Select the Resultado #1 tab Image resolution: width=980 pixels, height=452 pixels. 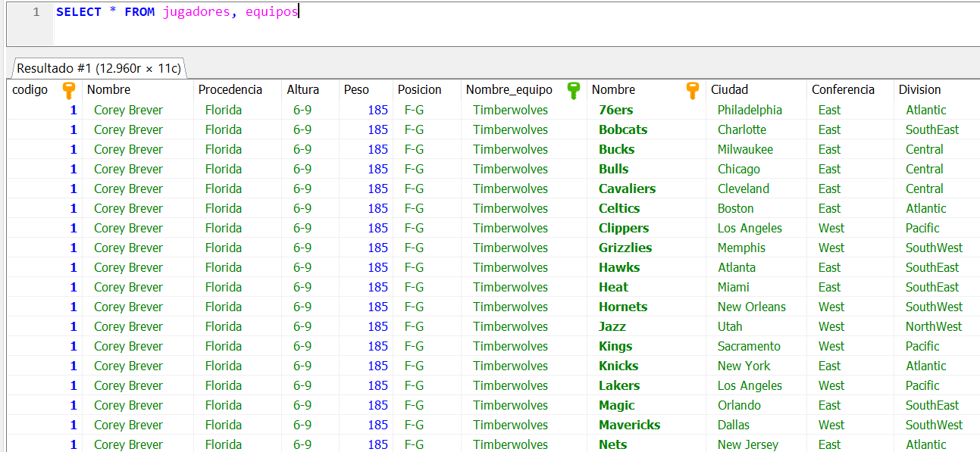pyautogui.click(x=99, y=68)
